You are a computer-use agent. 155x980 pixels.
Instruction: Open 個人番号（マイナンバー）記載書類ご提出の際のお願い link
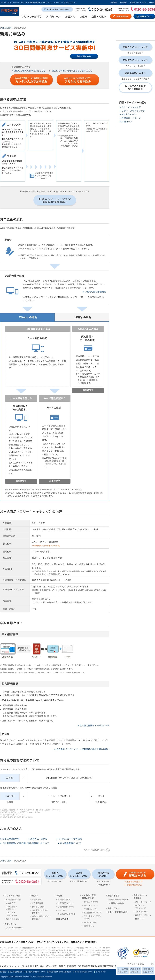click(x=82, y=749)
